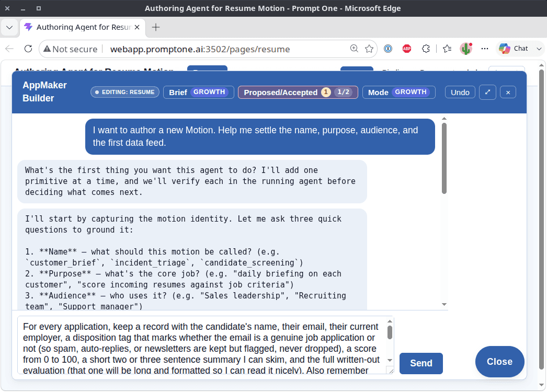
Task: Click the page scrollbar down arrow
Action: [541, 385]
